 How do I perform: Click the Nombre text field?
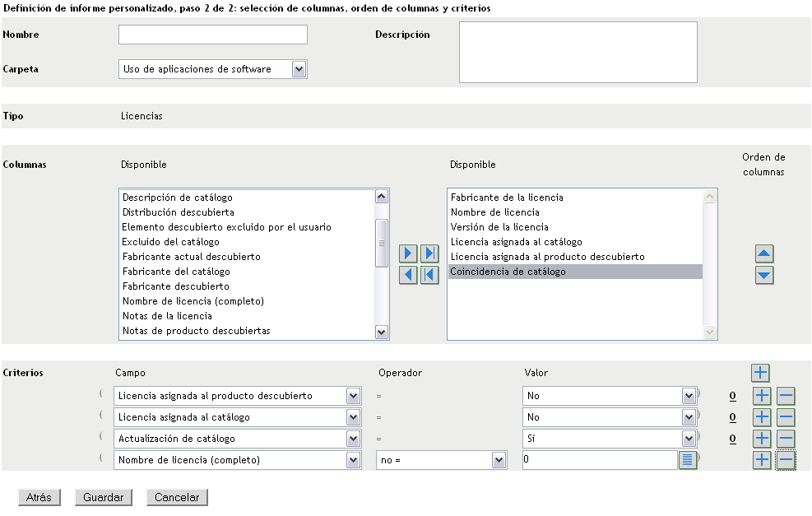tap(213, 35)
